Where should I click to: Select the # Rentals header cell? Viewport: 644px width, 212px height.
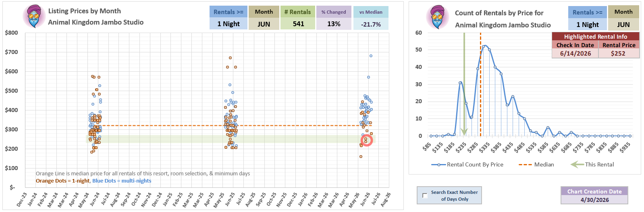tap(298, 12)
